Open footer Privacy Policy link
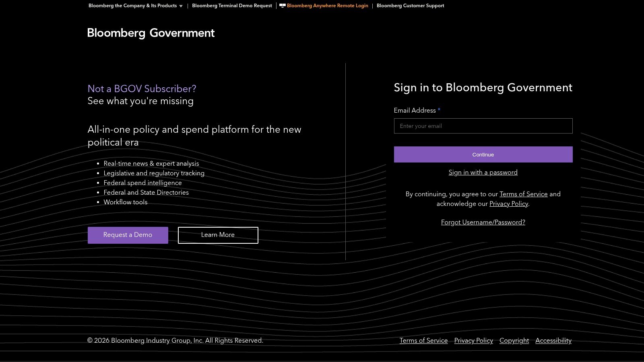 [x=474, y=341]
